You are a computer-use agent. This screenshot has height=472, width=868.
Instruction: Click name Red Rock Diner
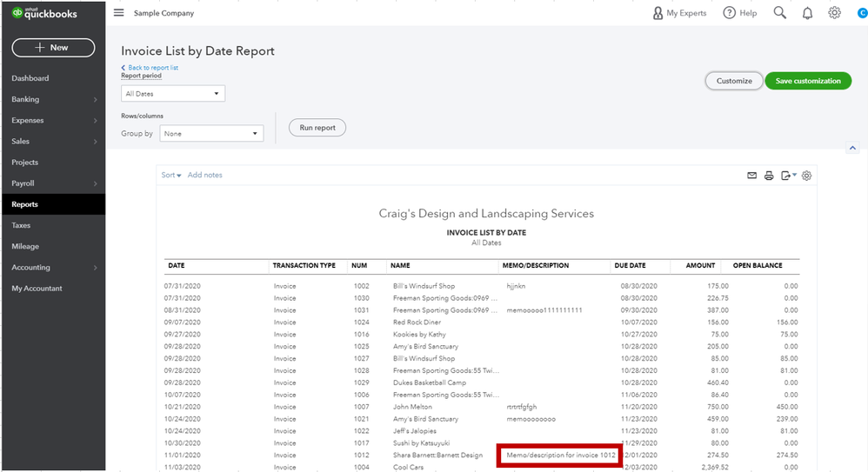point(417,322)
